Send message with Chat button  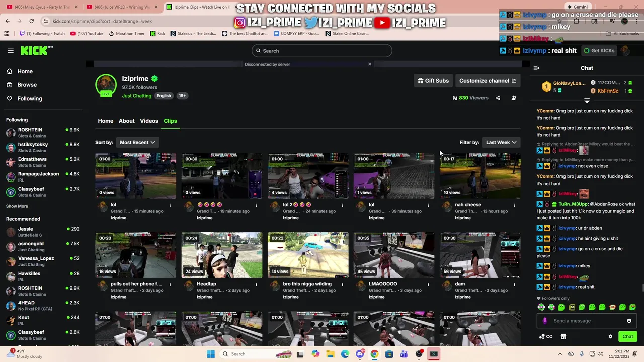tap(627, 337)
